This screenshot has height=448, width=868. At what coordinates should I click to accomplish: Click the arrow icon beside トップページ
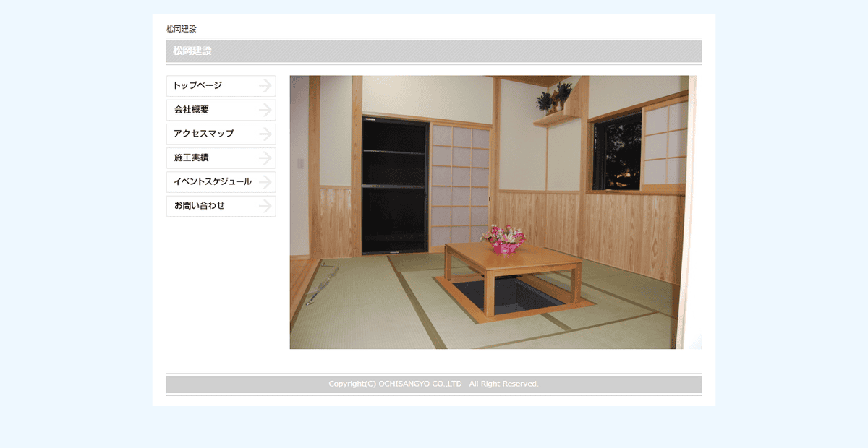click(265, 86)
